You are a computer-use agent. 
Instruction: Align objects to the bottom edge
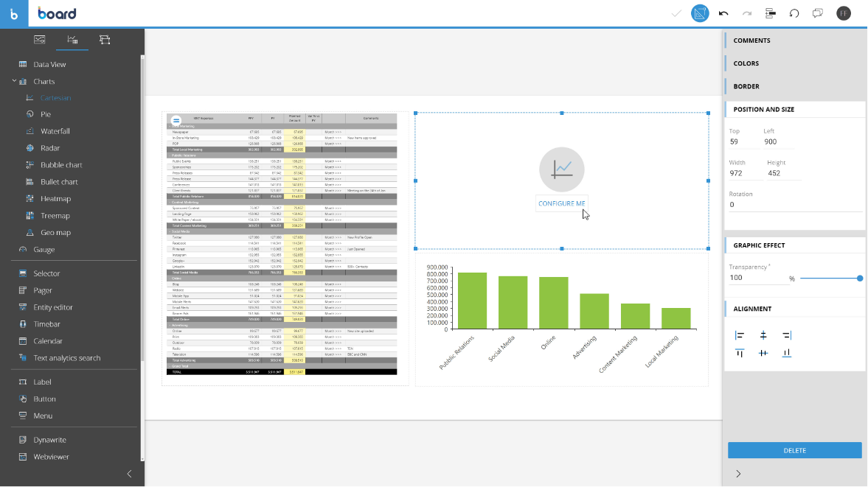(787, 353)
